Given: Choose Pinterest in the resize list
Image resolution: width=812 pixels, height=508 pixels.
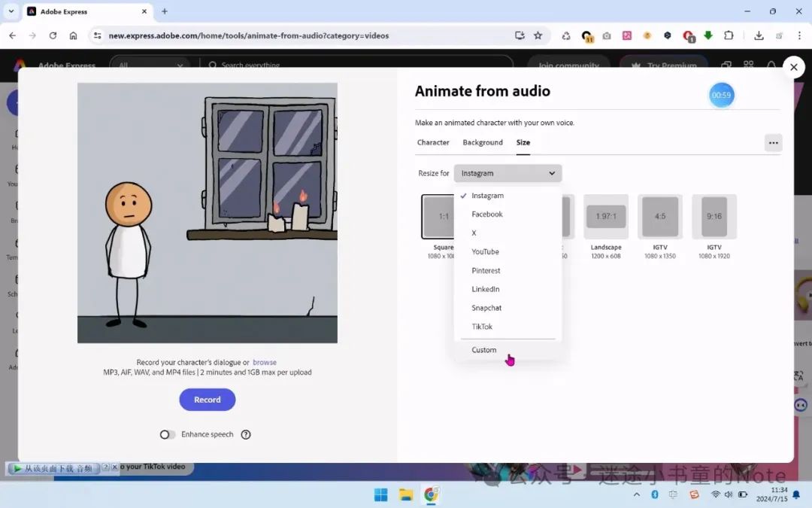Looking at the screenshot, I should (507, 271).
